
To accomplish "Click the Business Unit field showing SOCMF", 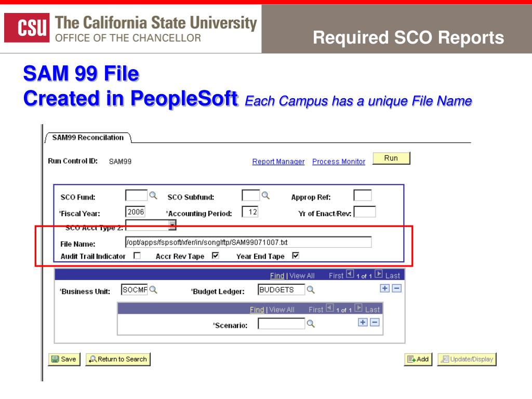I will pos(135,290).
